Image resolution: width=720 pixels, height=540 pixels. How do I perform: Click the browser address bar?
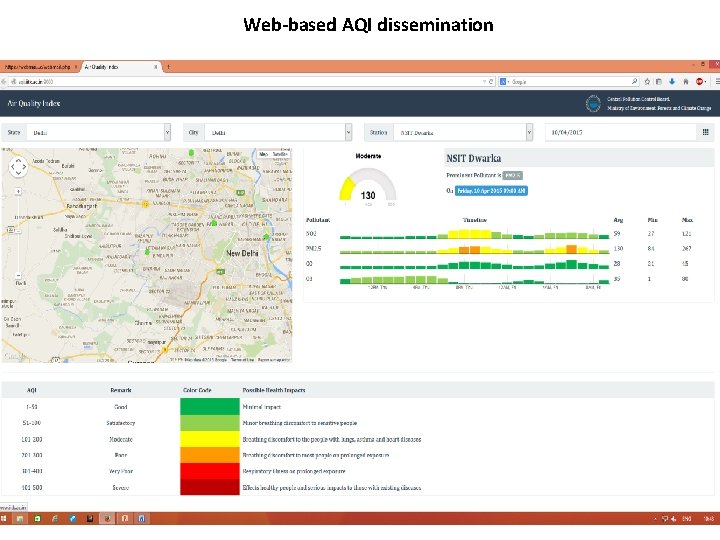point(250,82)
